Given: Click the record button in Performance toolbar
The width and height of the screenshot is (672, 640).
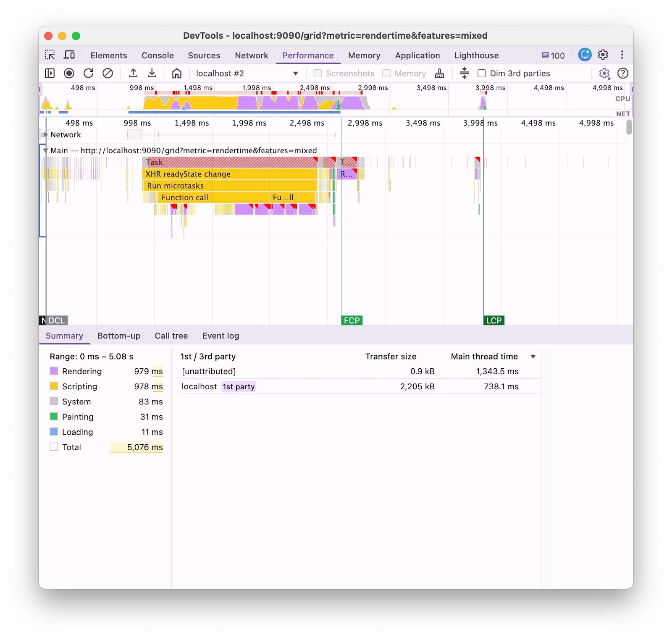Looking at the screenshot, I should [69, 73].
